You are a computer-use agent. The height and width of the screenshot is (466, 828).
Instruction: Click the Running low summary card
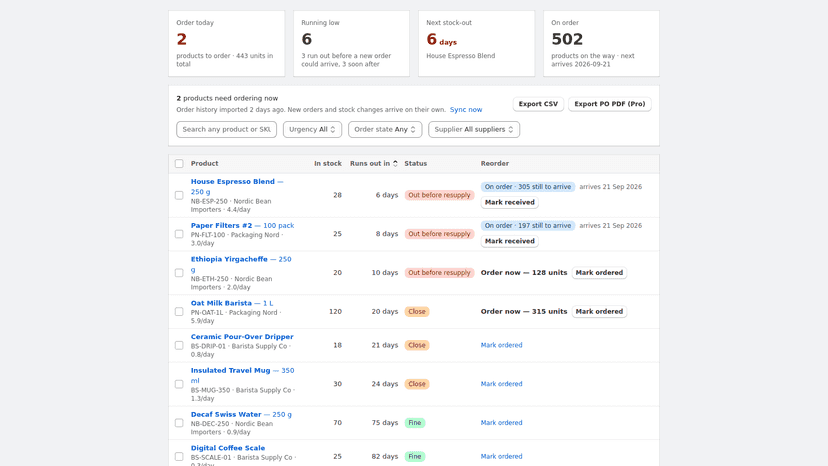[x=352, y=44]
